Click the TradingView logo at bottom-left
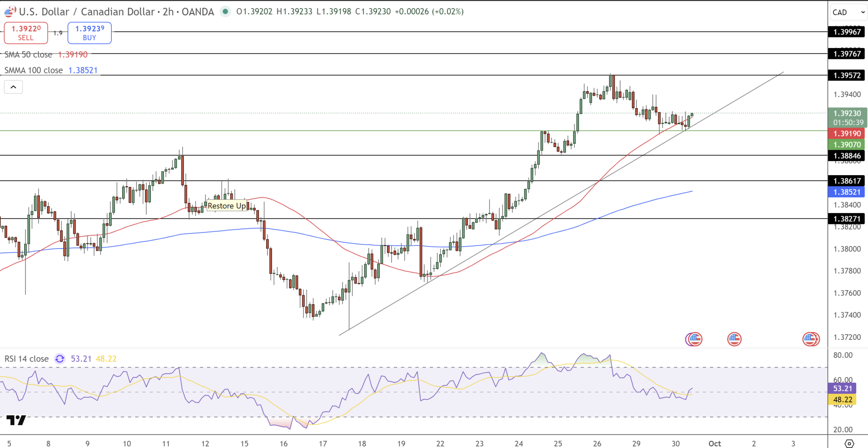 (x=15, y=420)
